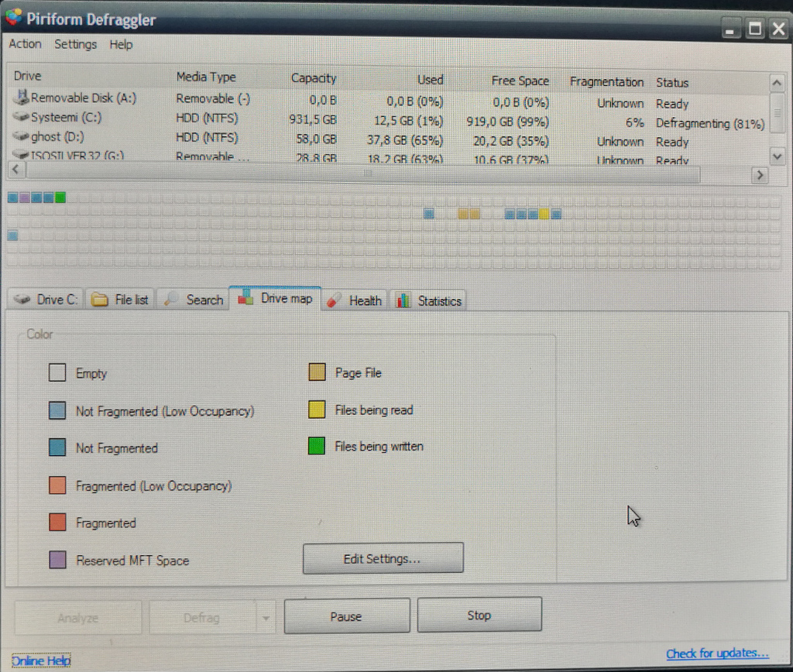The width and height of the screenshot is (793, 672).
Task: Click the Defraggler logo in title bar
Action: (14, 17)
